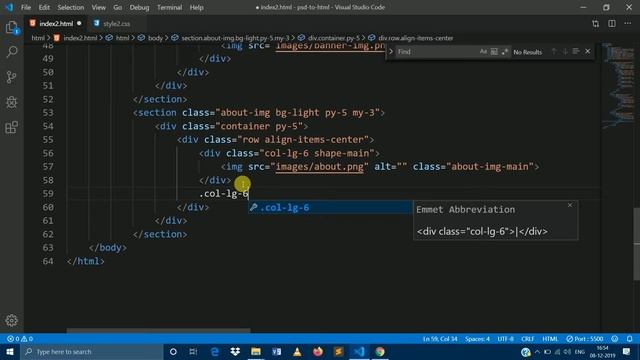Click the Find input field
Screen dimensions: 640x360
(437, 52)
